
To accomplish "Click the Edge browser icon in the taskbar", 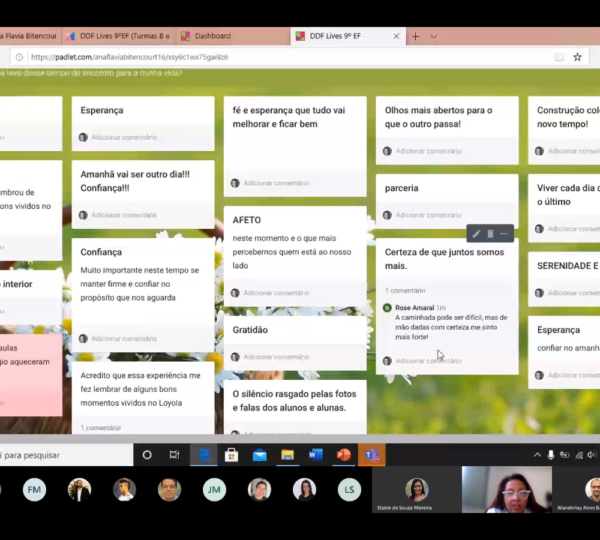I will tap(204, 455).
